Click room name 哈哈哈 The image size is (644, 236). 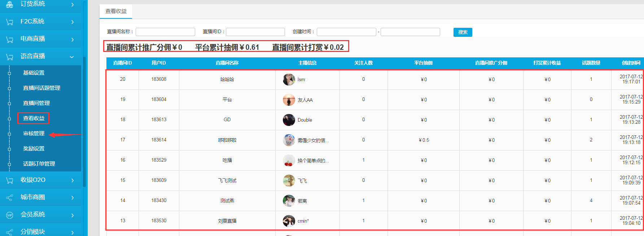227,79
